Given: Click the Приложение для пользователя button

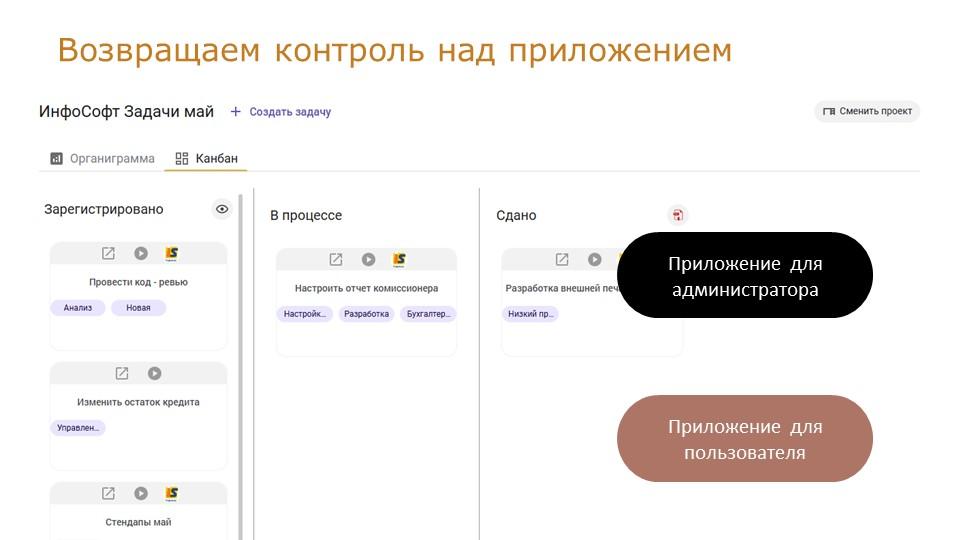Looking at the screenshot, I should click(745, 438).
